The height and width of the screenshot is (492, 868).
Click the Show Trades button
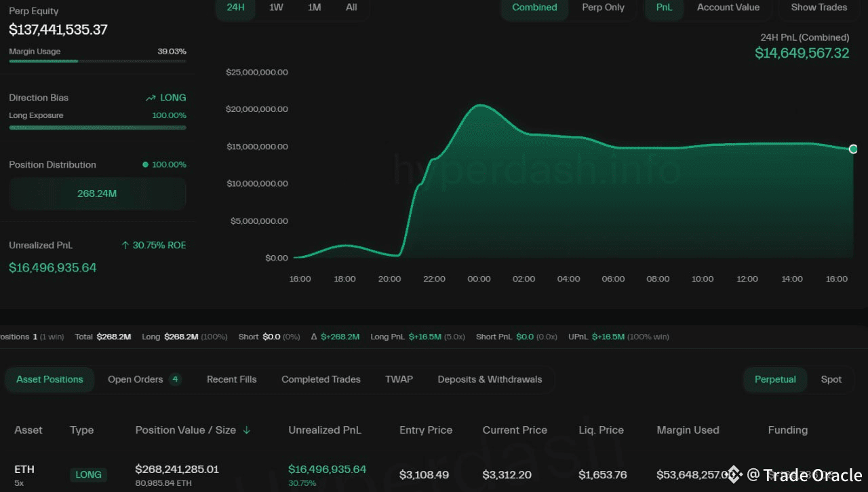click(818, 7)
